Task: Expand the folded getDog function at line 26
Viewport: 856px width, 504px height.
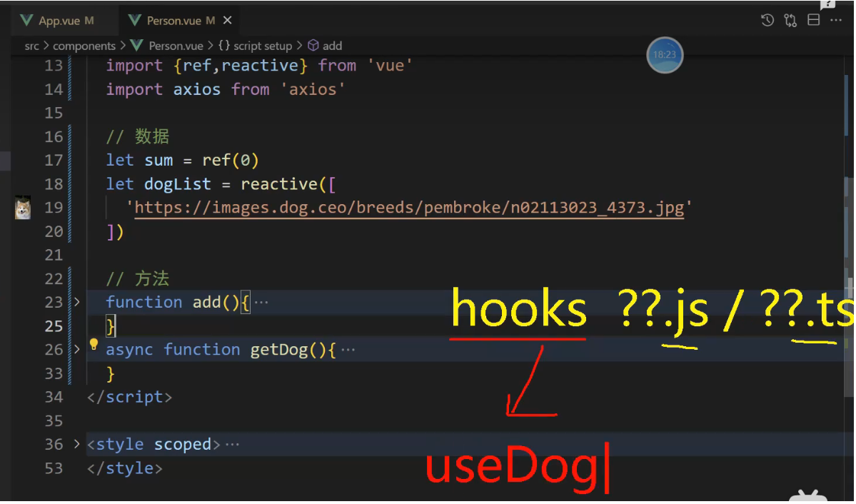Action: click(76, 350)
